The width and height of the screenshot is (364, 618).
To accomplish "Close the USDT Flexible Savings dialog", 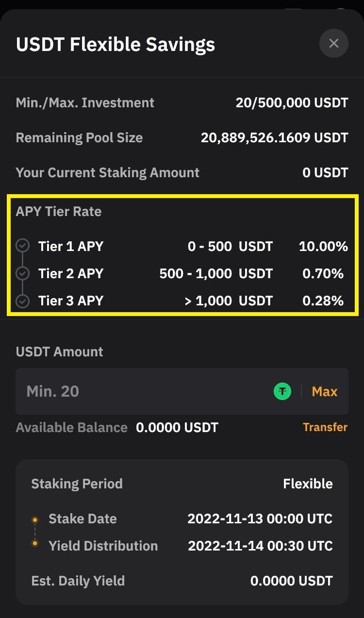I will [x=333, y=44].
